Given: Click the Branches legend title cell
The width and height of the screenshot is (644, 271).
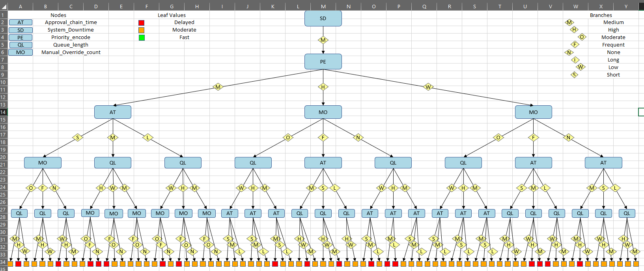Looking at the screenshot, I should tap(601, 15).
